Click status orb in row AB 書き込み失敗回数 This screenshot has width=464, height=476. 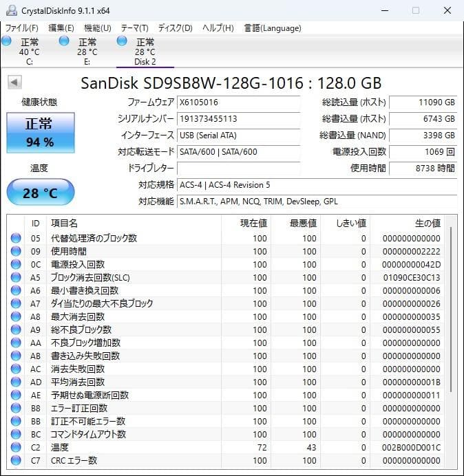tap(16, 356)
